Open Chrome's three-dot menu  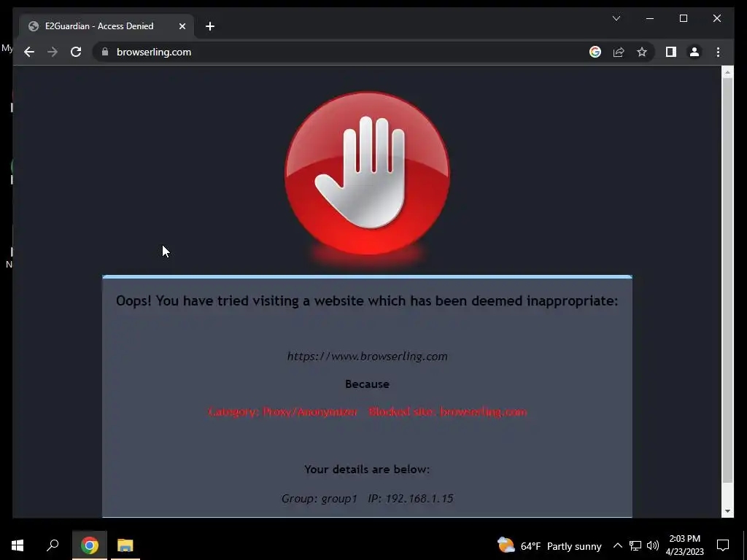pos(718,52)
